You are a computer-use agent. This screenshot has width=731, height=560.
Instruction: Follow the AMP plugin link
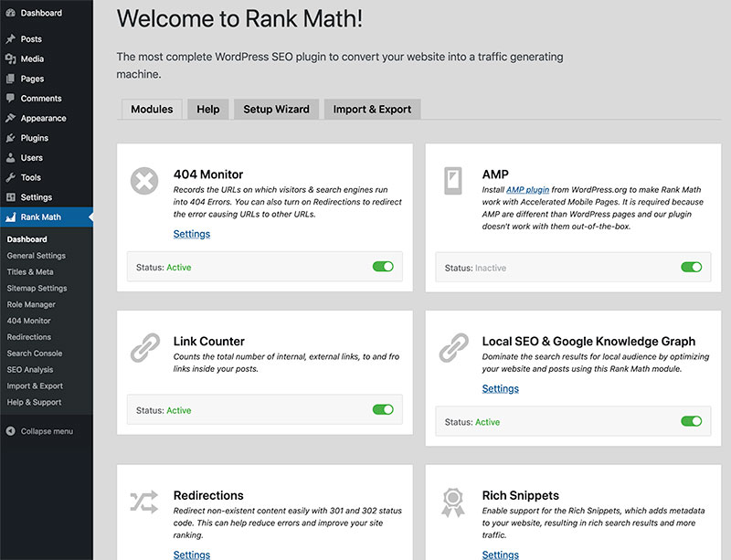pos(528,189)
